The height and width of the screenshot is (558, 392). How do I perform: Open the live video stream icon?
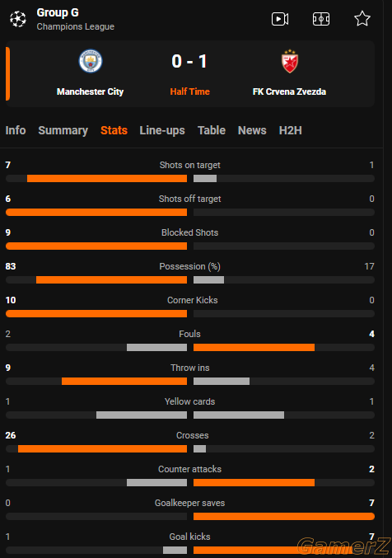pos(280,19)
